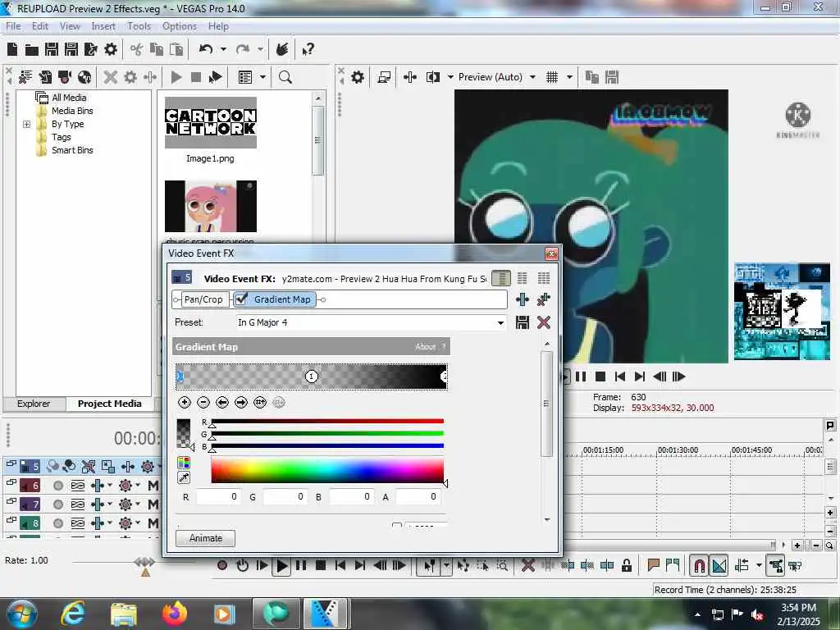Click the Pan/Crop chain button
This screenshot has height=630, width=840.
pyautogui.click(x=203, y=299)
